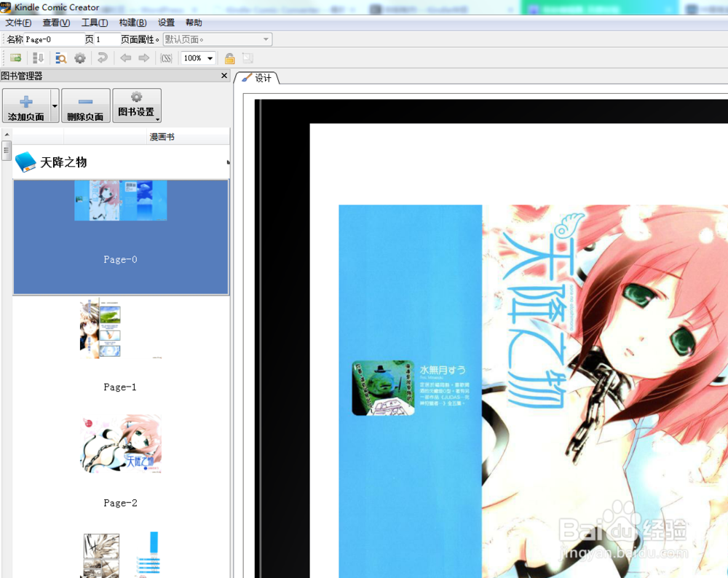Open the 工具(T) menu
The height and width of the screenshot is (578, 728).
[94, 23]
